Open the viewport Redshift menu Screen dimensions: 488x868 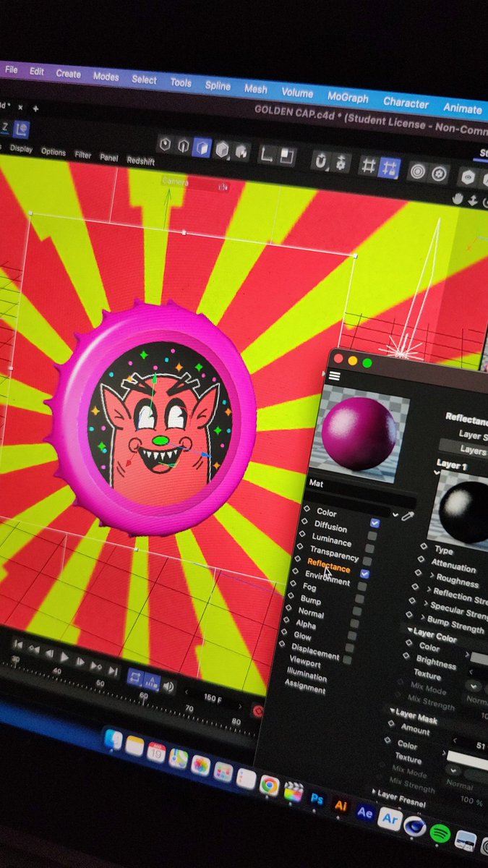pyautogui.click(x=142, y=159)
